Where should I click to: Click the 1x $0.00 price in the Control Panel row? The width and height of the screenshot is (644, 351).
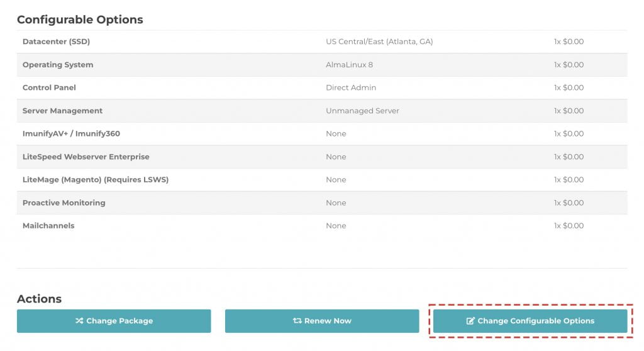point(569,87)
